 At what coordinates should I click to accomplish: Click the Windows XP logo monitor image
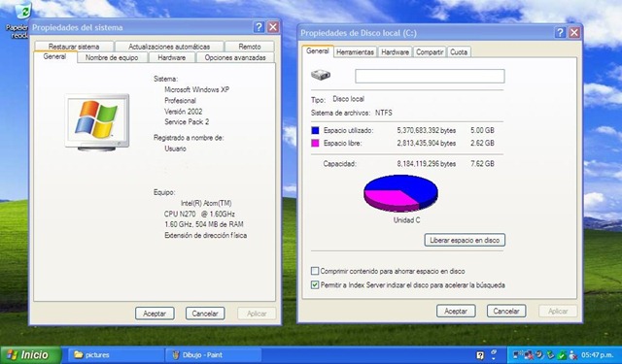(97, 122)
